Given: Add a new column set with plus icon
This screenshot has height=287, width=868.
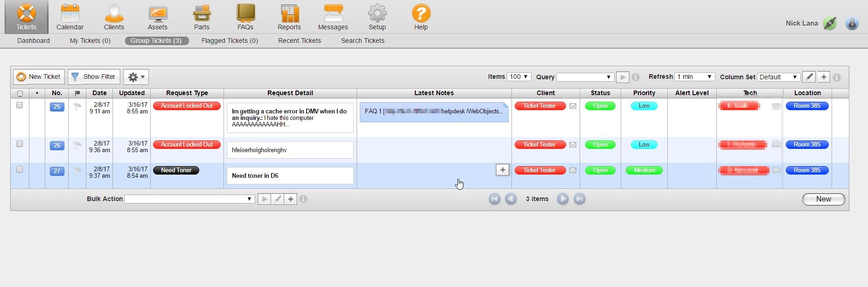Looking at the screenshot, I should [x=824, y=77].
